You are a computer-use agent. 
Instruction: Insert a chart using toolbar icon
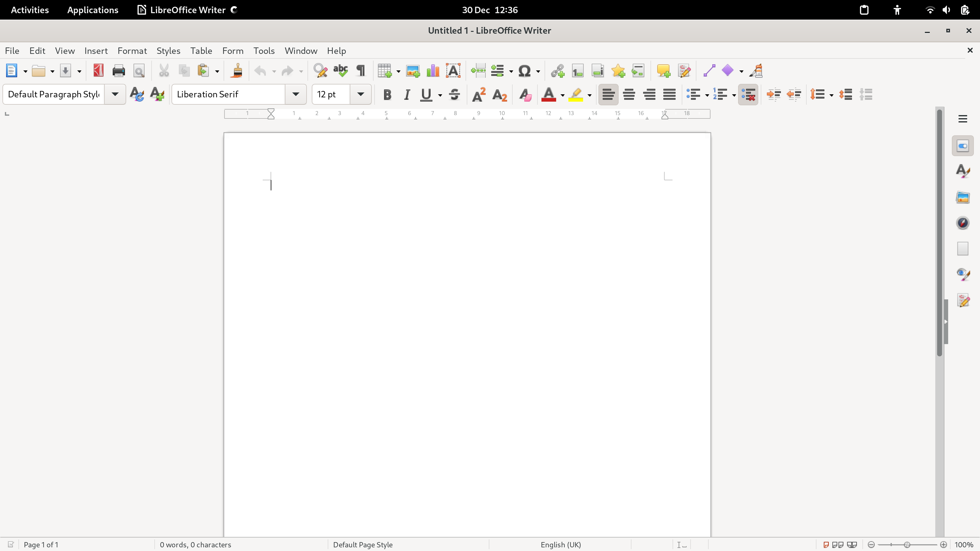433,71
